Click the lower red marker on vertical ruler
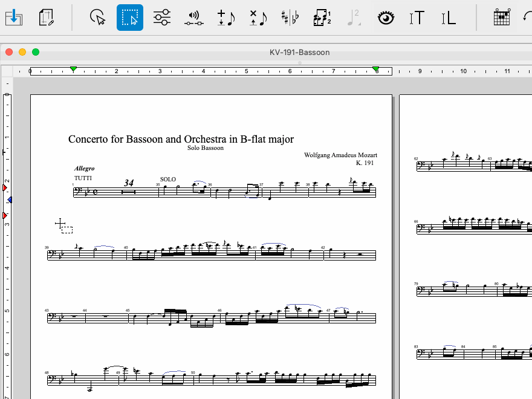This screenshot has height=399, width=532. (5, 215)
